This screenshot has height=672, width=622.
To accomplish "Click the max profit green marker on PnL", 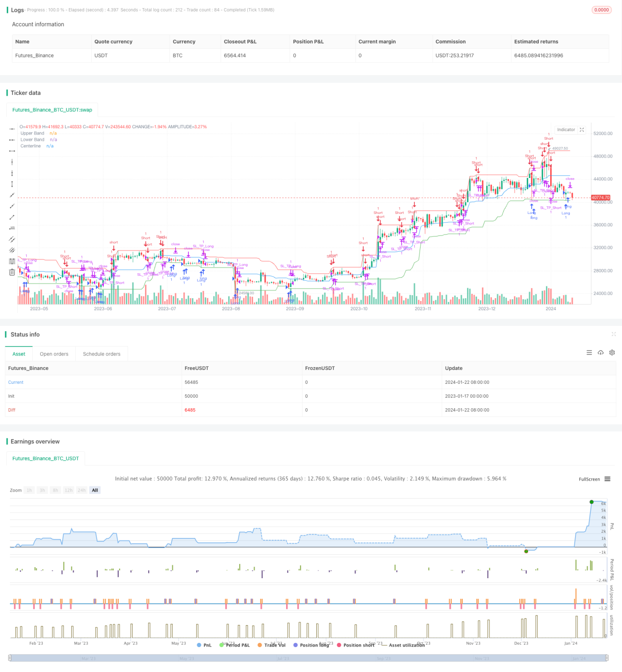I will (591, 502).
